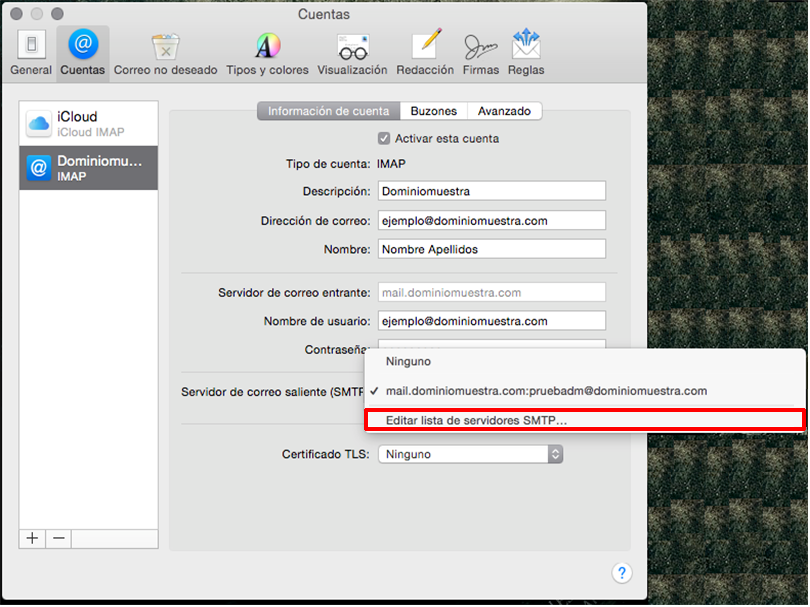This screenshot has width=810, height=607.
Task: Switch to the Avanzado tab
Action: coord(505,111)
